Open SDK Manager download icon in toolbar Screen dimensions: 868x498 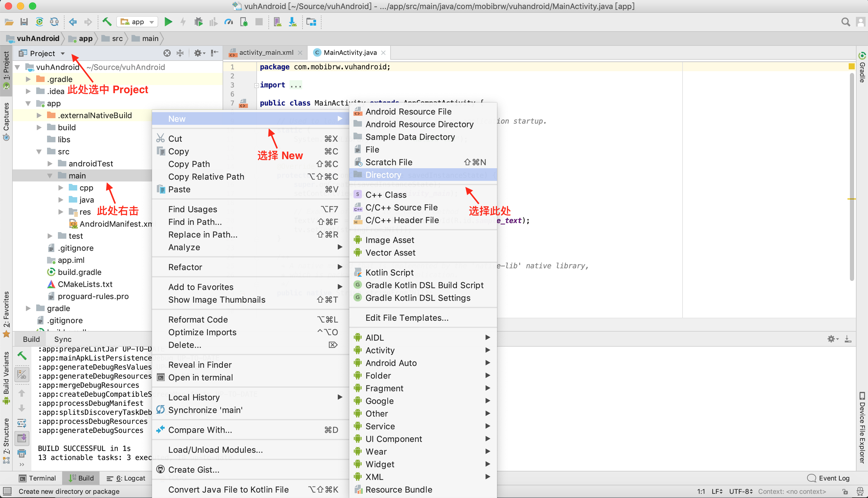click(293, 22)
